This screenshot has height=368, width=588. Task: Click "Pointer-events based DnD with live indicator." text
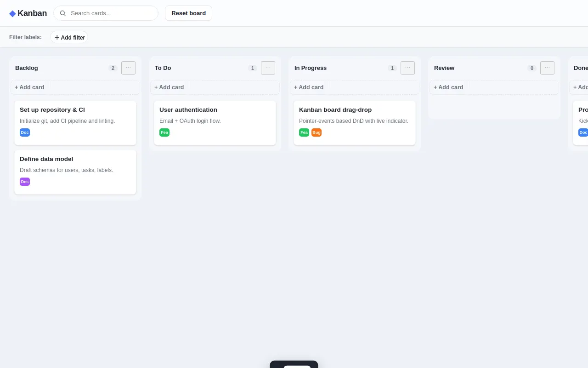pyautogui.click(x=354, y=121)
